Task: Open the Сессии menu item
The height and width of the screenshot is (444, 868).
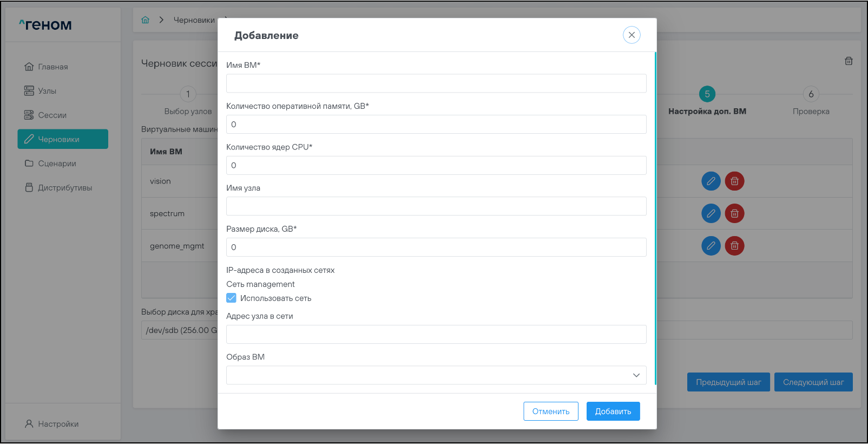Action: (x=52, y=115)
